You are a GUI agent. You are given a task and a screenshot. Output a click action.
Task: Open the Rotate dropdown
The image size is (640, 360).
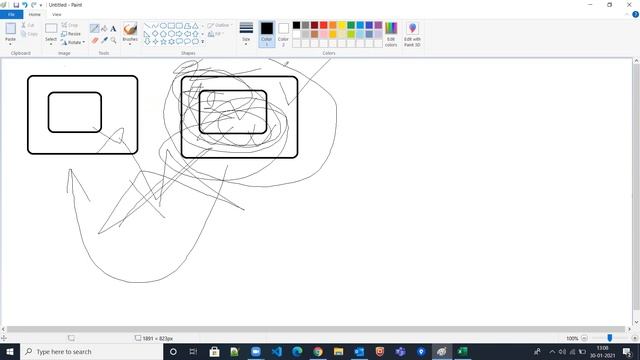(x=73, y=42)
